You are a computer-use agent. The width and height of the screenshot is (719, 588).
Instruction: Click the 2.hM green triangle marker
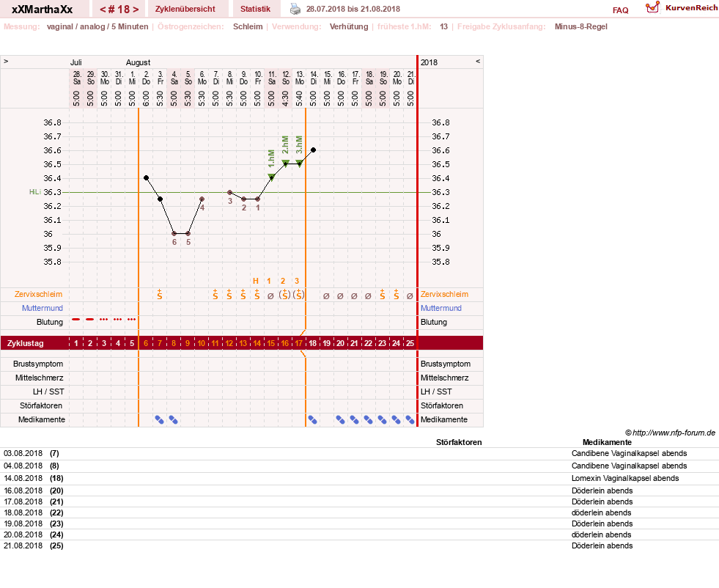point(285,163)
